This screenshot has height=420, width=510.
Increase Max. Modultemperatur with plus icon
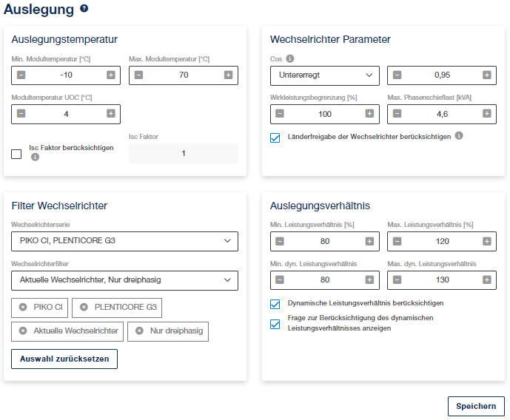click(x=228, y=75)
